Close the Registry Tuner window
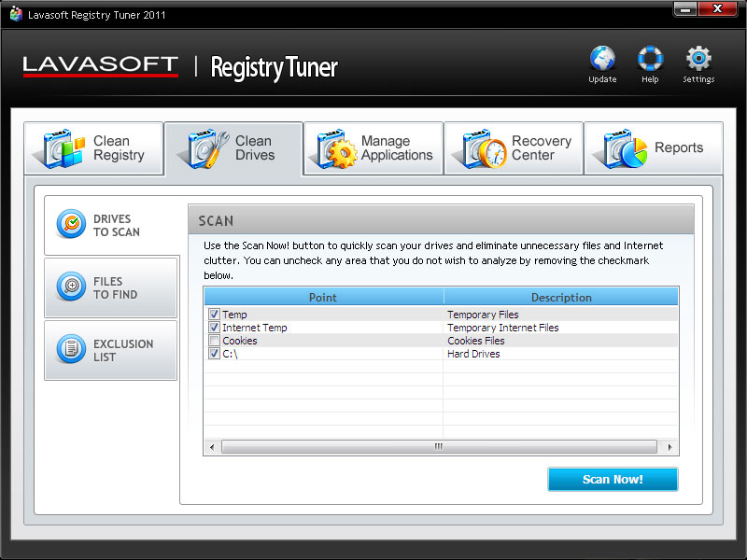 717,8
